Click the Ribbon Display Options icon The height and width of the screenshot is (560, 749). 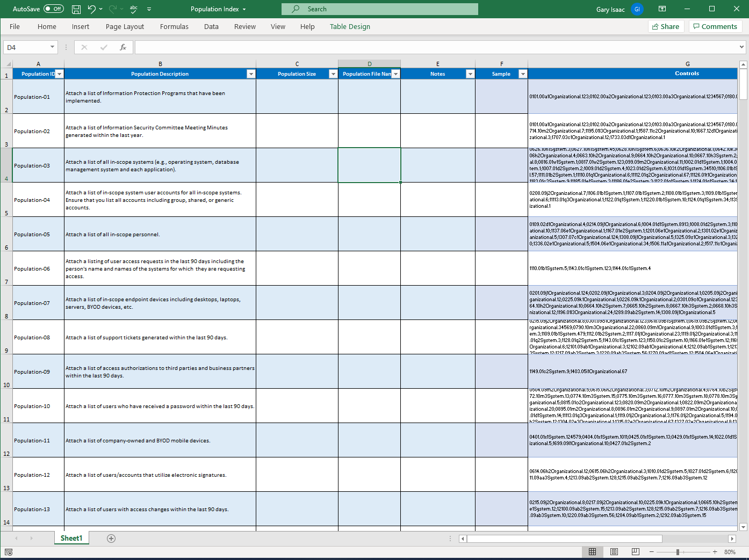(x=662, y=9)
